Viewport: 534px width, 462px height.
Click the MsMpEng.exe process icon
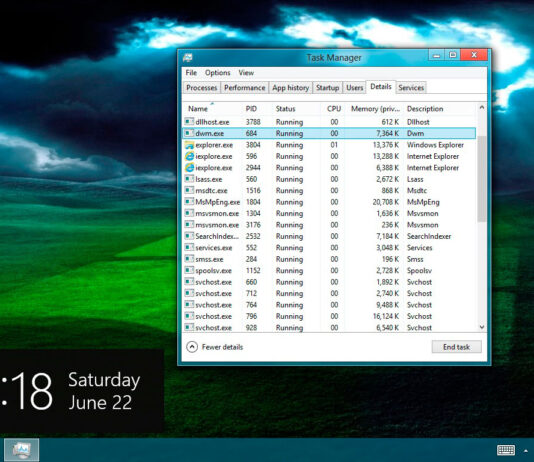pyautogui.click(x=189, y=202)
